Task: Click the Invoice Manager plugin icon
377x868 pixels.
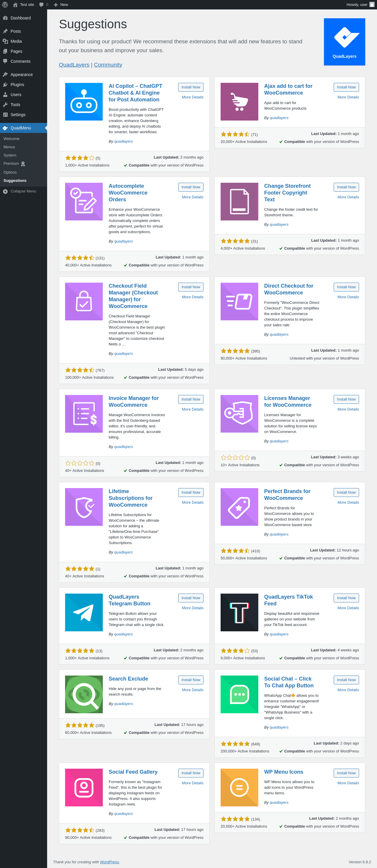Action: coord(84,414)
